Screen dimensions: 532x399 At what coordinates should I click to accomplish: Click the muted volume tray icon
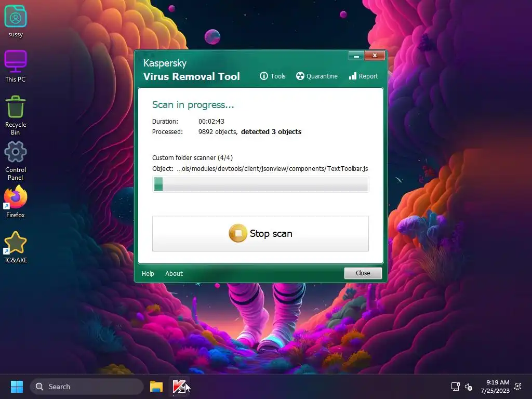point(469,387)
